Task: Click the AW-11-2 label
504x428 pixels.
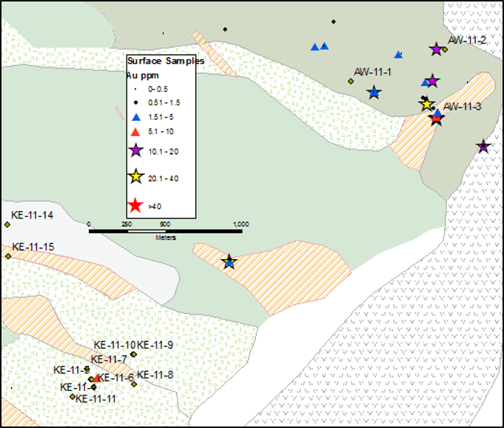Action: tap(467, 40)
